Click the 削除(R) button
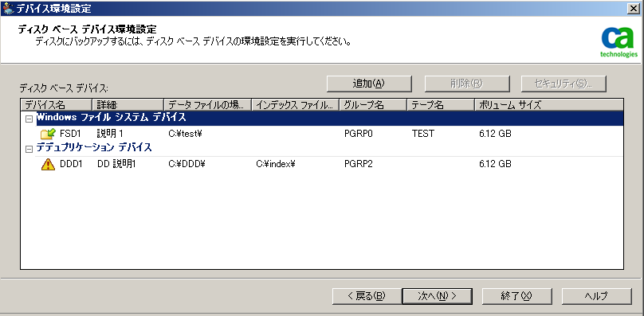 (x=466, y=84)
